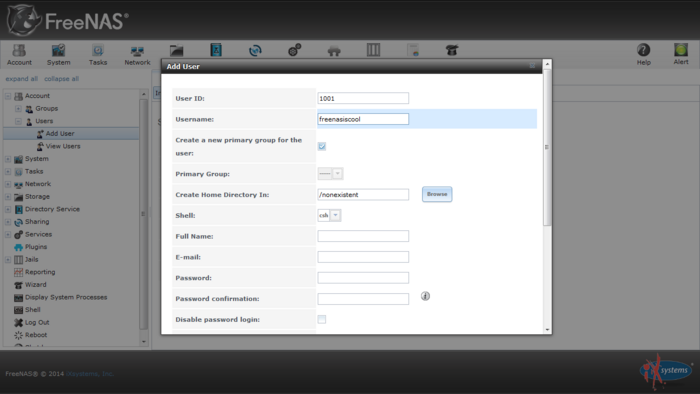Image resolution: width=700 pixels, height=394 pixels.
Task: Click the Browse button
Action: (x=437, y=194)
